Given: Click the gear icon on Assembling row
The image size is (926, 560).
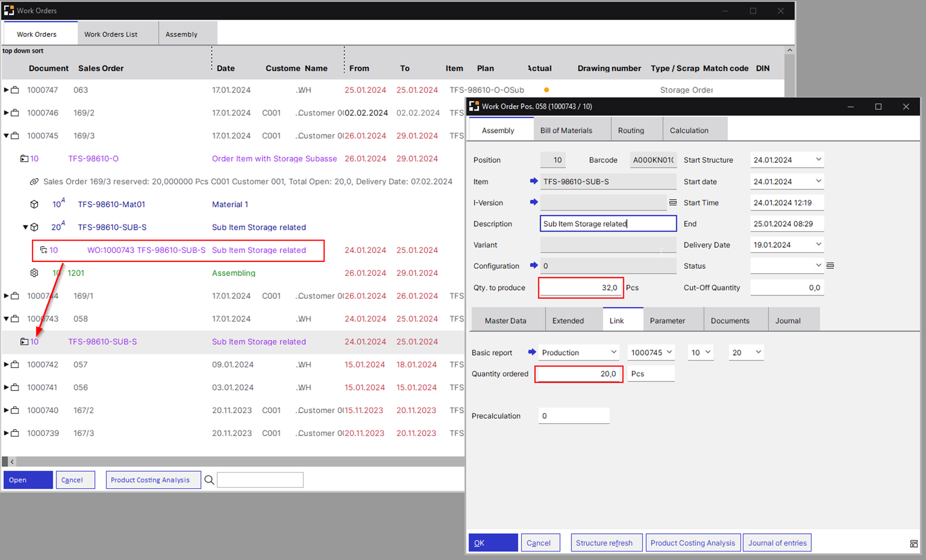Looking at the screenshot, I should pos(35,273).
